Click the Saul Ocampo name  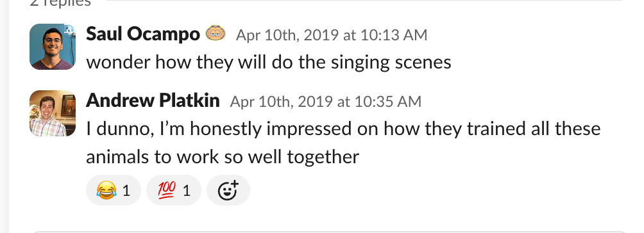(x=143, y=34)
